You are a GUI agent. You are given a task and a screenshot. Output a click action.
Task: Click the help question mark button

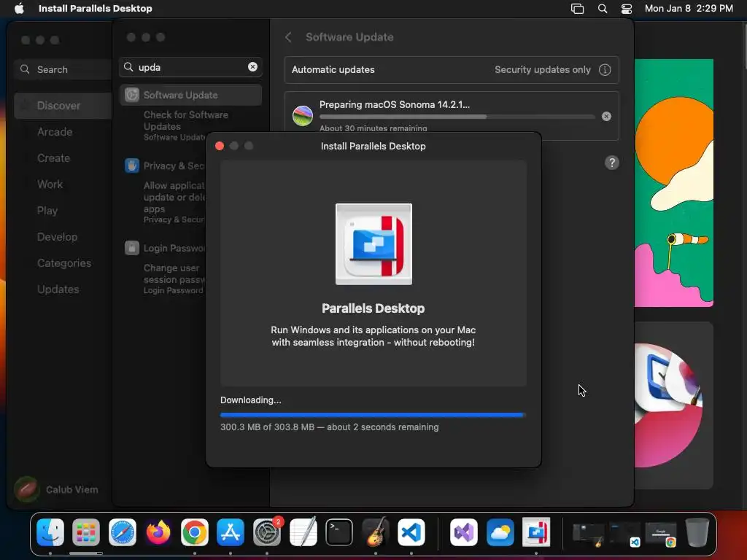(x=612, y=163)
